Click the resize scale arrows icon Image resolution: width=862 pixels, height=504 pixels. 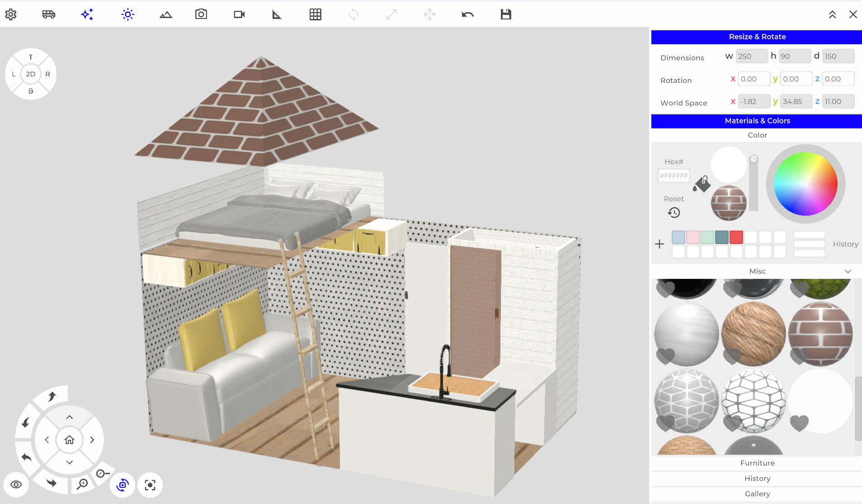coord(391,14)
